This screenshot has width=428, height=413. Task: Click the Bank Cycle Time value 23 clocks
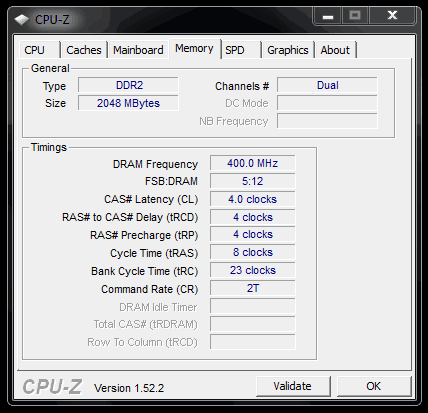[253, 270]
